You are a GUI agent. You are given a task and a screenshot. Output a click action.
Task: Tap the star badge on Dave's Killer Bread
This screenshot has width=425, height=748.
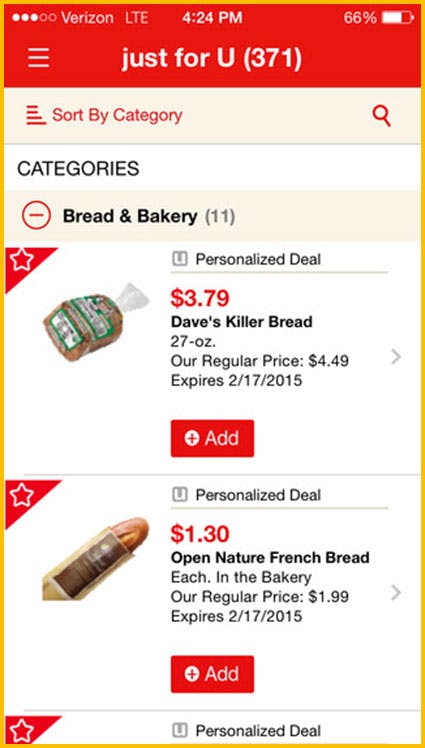tap(22, 261)
